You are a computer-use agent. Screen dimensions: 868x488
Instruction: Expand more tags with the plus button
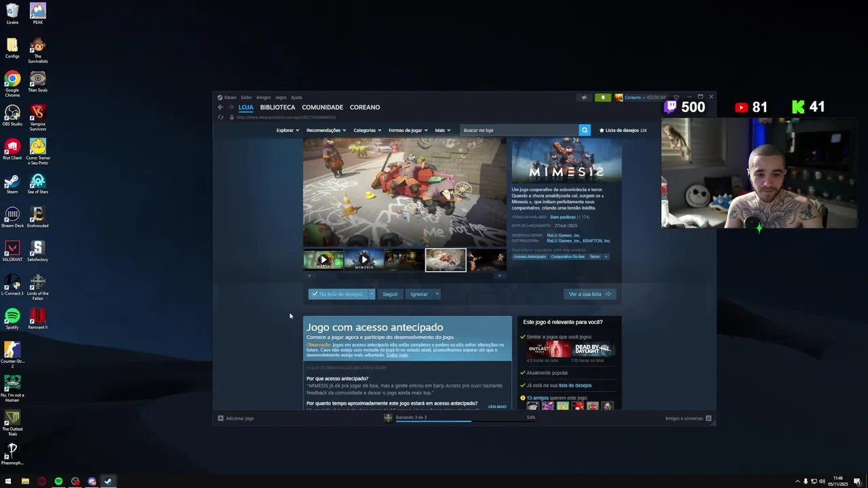(x=606, y=257)
